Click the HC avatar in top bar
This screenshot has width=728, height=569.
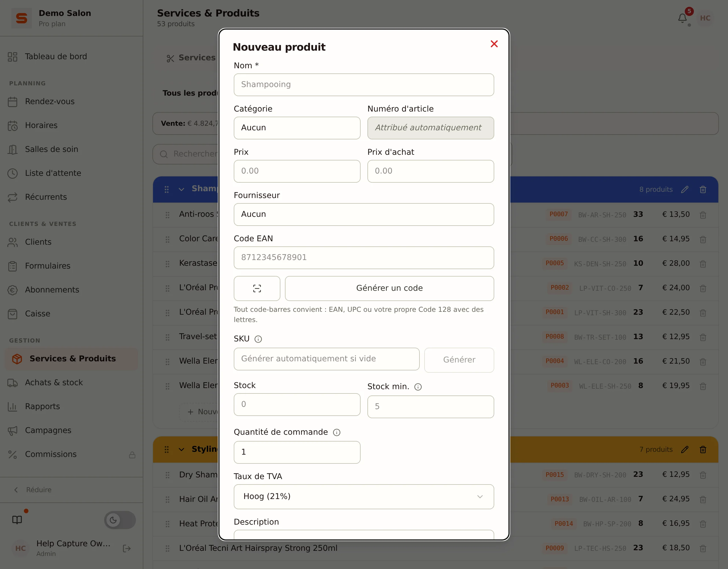[705, 18]
